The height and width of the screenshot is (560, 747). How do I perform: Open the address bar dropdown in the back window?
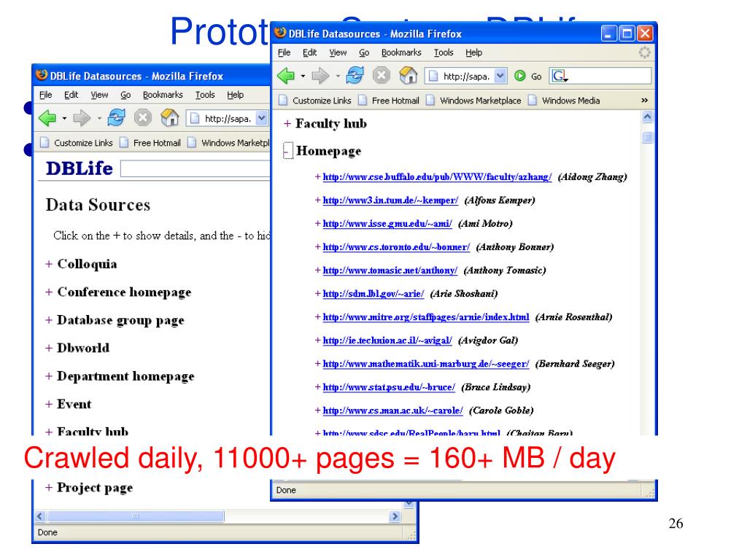tap(263, 118)
